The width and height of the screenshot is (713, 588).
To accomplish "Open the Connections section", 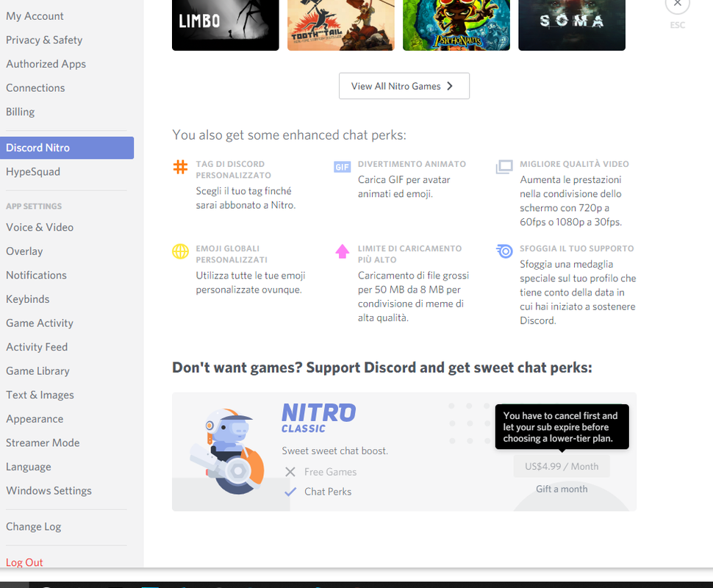I will 35,87.
